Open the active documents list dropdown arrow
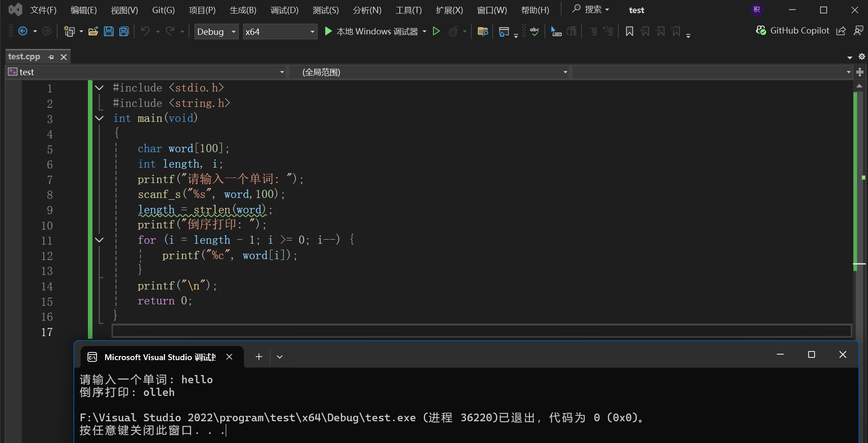 [x=850, y=57]
